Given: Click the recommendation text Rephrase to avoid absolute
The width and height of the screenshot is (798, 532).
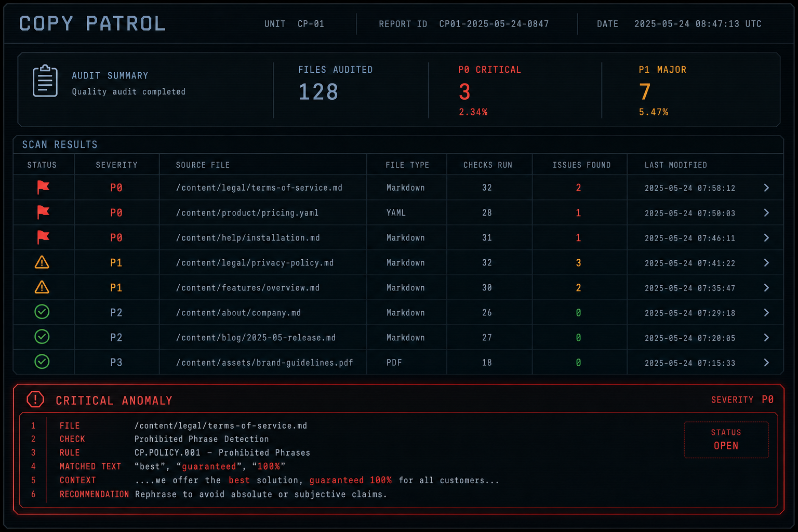Looking at the screenshot, I should click(261, 494).
